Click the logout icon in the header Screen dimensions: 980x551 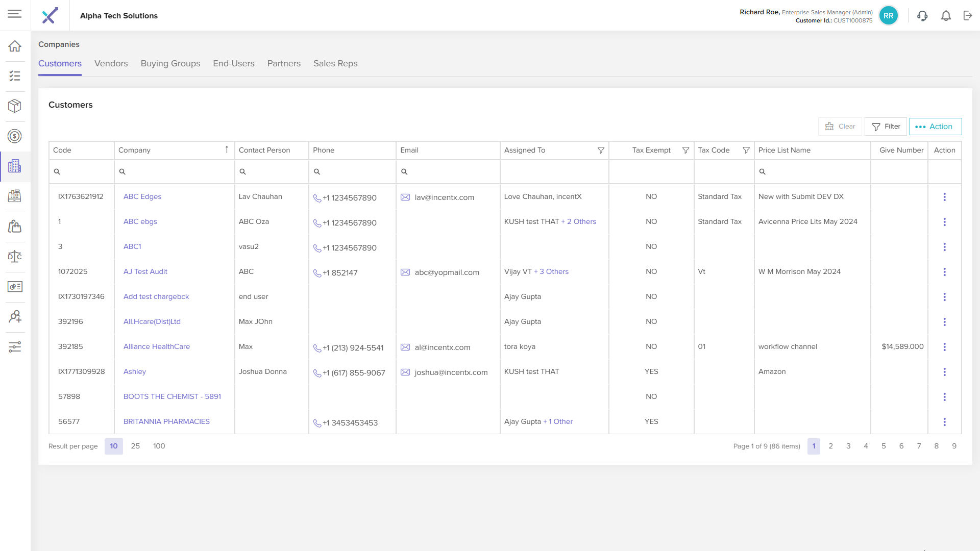coord(968,16)
